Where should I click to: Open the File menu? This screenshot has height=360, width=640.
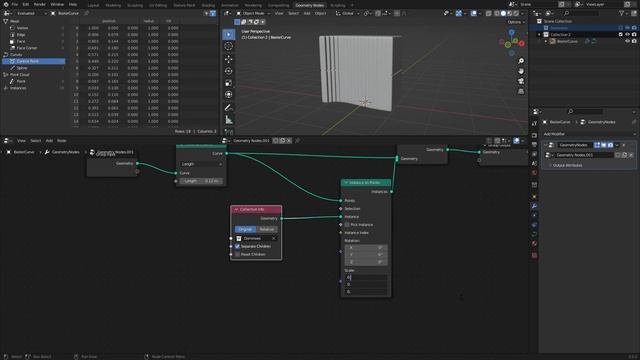(x=15, y=4)
